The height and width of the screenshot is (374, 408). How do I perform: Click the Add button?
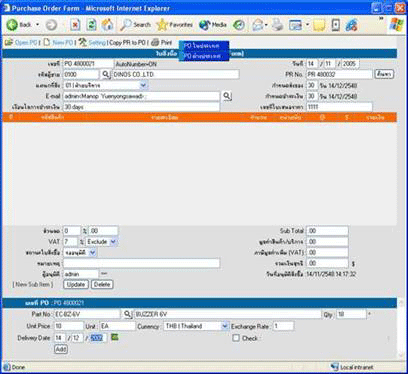[61, 349]
